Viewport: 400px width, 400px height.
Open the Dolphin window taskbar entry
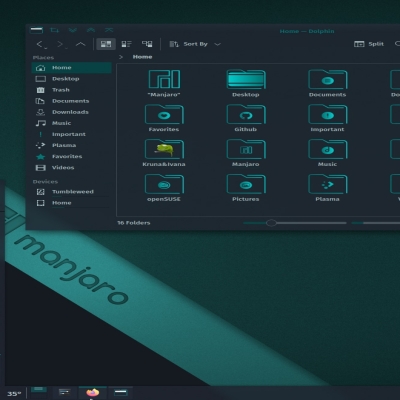121,393
